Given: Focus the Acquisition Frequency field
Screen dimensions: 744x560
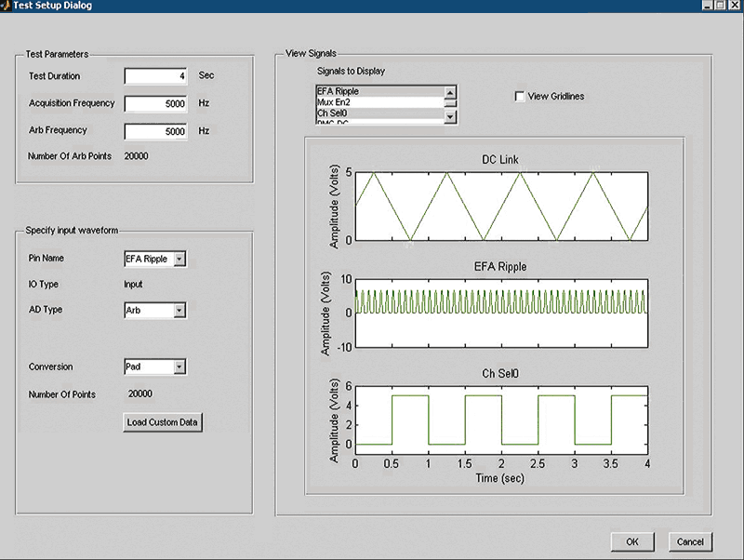Looking at the screenshot, I should [156, 104].
